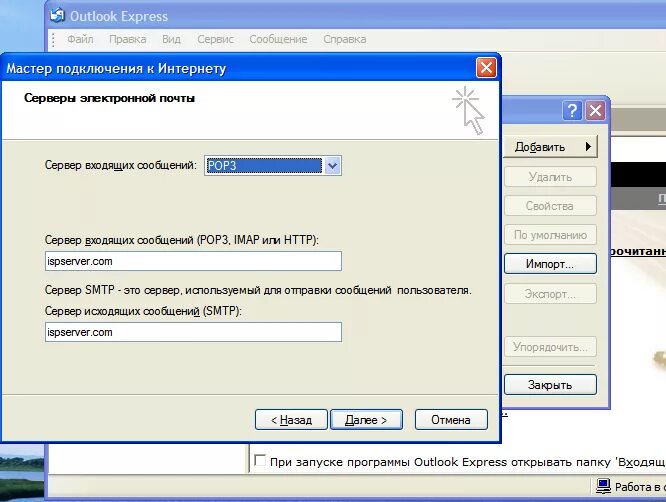666x502 pixels.
Task: Open the Сервис menu
Action: [x=215, y=39]
